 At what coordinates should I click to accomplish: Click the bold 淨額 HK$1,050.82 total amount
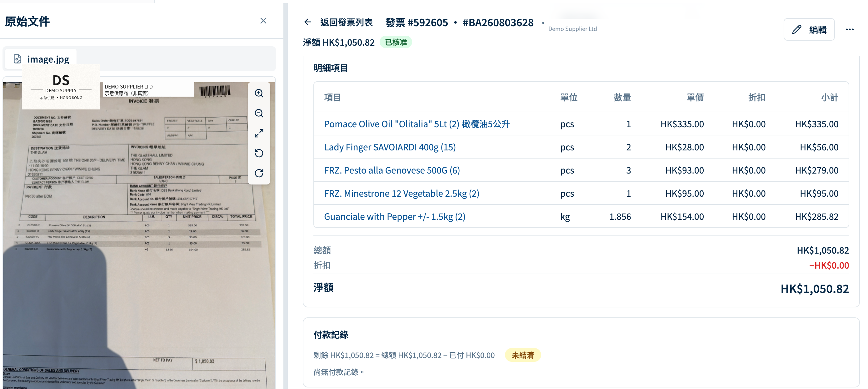tap(815, 289)
